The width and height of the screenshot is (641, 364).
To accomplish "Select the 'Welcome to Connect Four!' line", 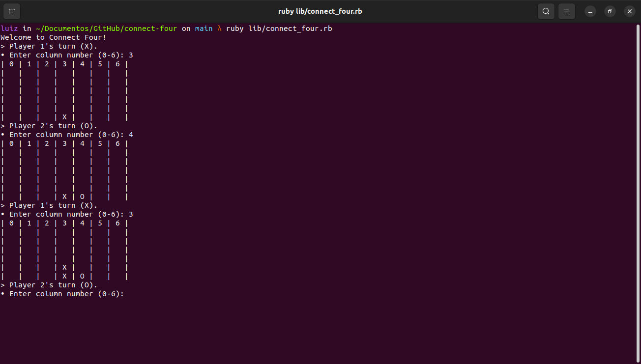I will [54, 37].
